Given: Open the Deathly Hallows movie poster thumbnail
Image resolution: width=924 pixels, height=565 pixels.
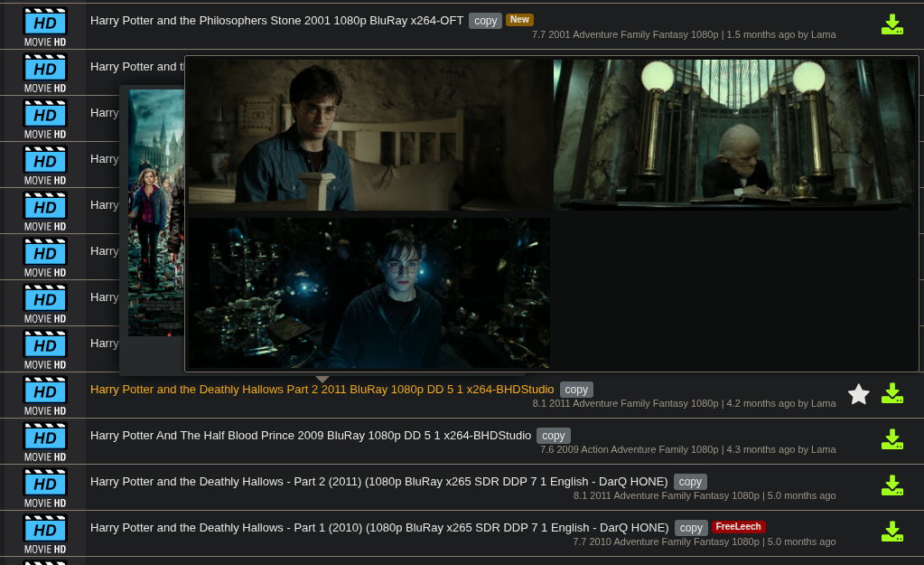Looking at the screenshot, I should pos(156,213).
